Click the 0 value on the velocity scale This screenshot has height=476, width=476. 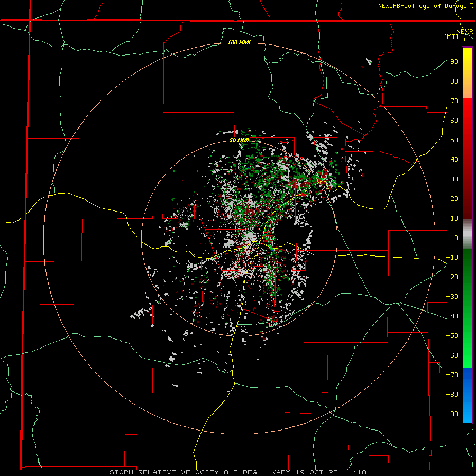tap(456, 238)
